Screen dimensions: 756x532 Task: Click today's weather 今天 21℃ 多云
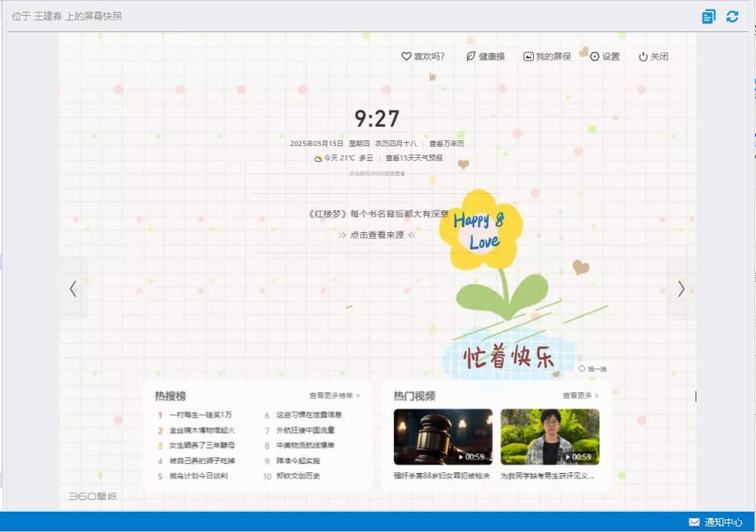point(344,158)
